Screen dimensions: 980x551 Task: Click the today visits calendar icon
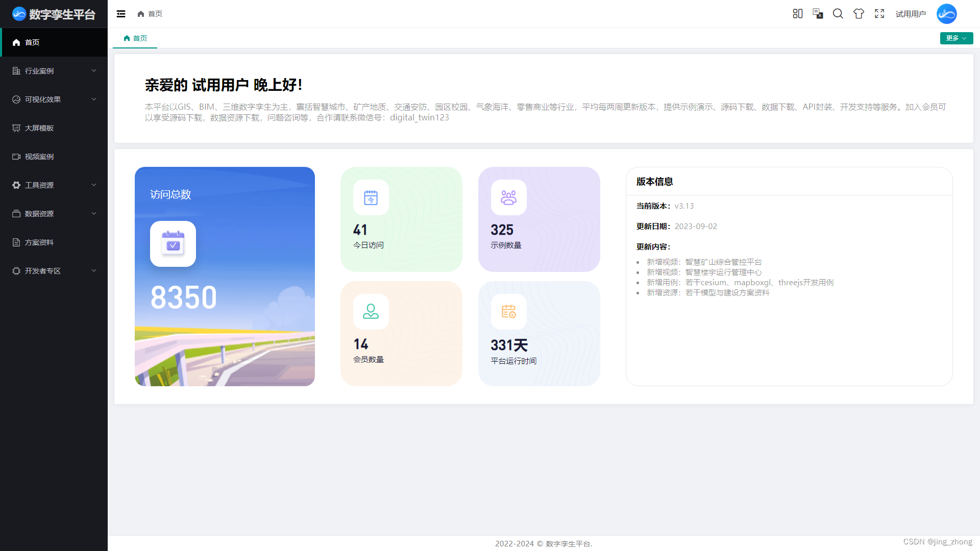pos(371,197)
